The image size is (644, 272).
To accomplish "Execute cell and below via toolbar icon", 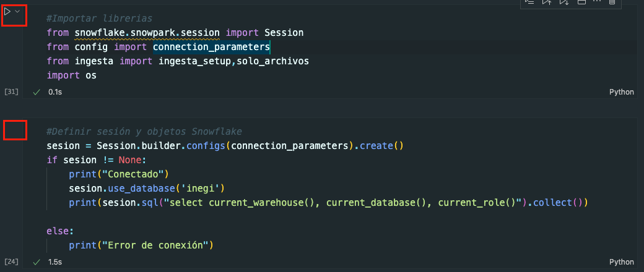I will (x=563, y=2).
